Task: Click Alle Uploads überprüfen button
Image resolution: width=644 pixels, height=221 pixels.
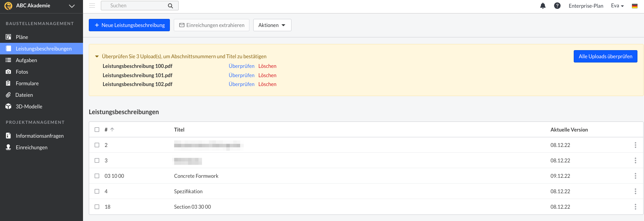Action: point(605,56)
